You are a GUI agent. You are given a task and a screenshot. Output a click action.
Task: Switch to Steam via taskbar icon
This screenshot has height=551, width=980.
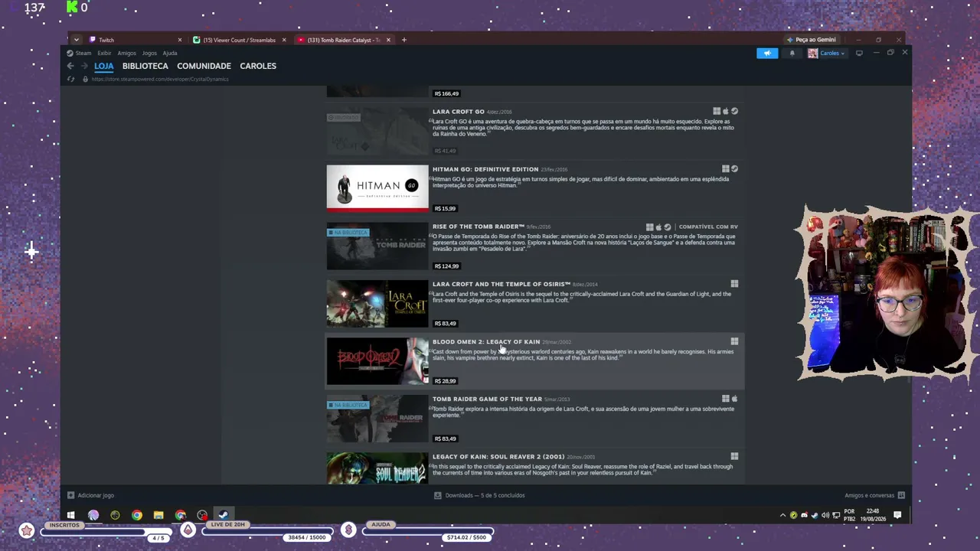[224, 515]
